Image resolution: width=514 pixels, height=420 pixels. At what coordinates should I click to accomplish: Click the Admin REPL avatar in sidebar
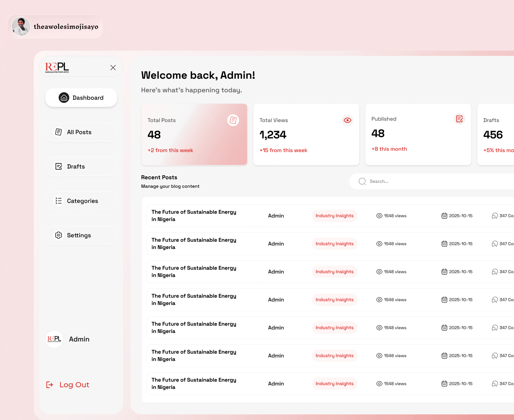coord(54,339)
